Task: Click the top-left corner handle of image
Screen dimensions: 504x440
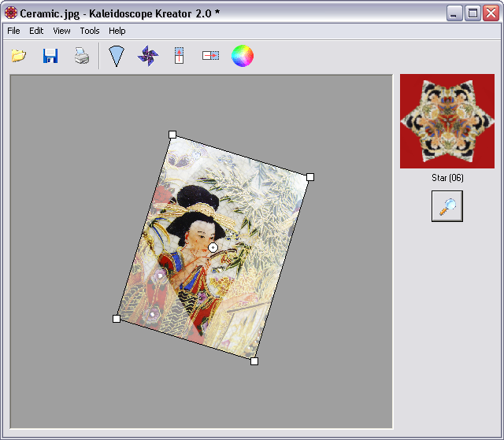Action: pos(172,135)
